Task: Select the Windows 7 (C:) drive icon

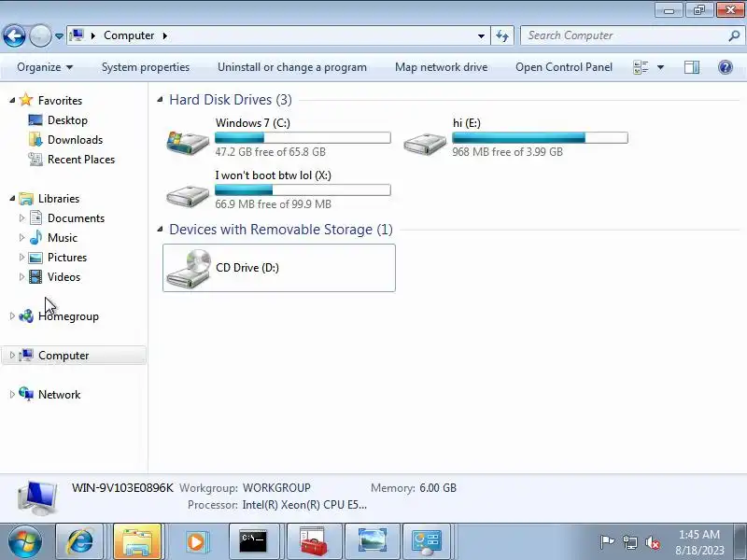Action: point(188,142)
